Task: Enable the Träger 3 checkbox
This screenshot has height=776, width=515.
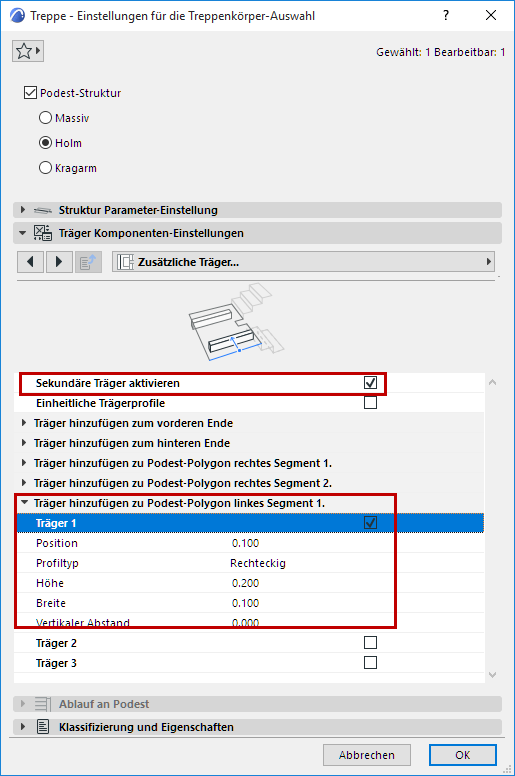Action: [x=370, y=663]
